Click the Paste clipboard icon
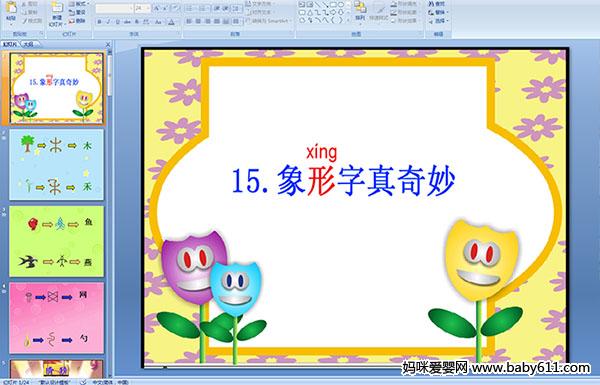600x385 pixels. click(x=11, y=11)
